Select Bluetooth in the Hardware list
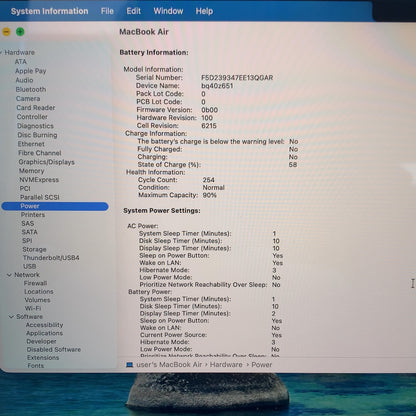416x416 pixels. (x=31, y=89)
